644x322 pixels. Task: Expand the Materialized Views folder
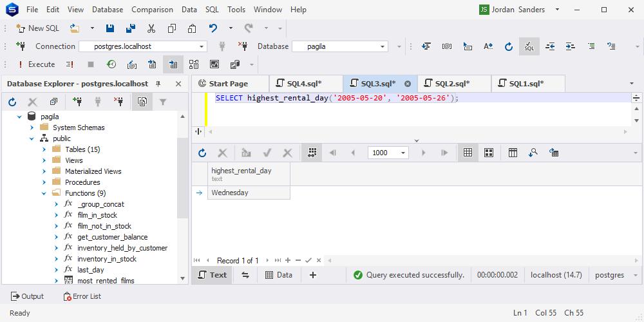(44, 171)
